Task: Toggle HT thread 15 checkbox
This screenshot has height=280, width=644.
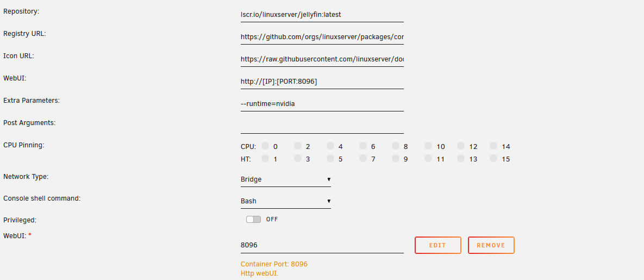Action: 493,158
